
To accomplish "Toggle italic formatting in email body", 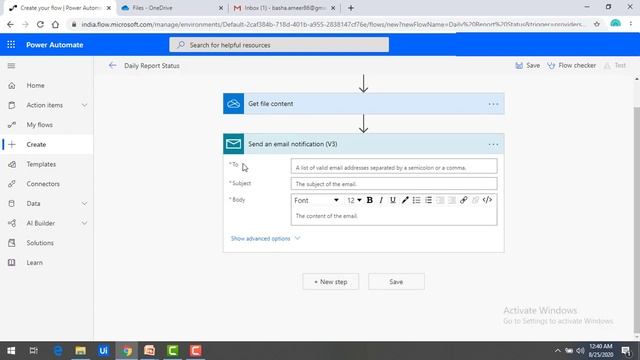I will (x=381, y=200).
